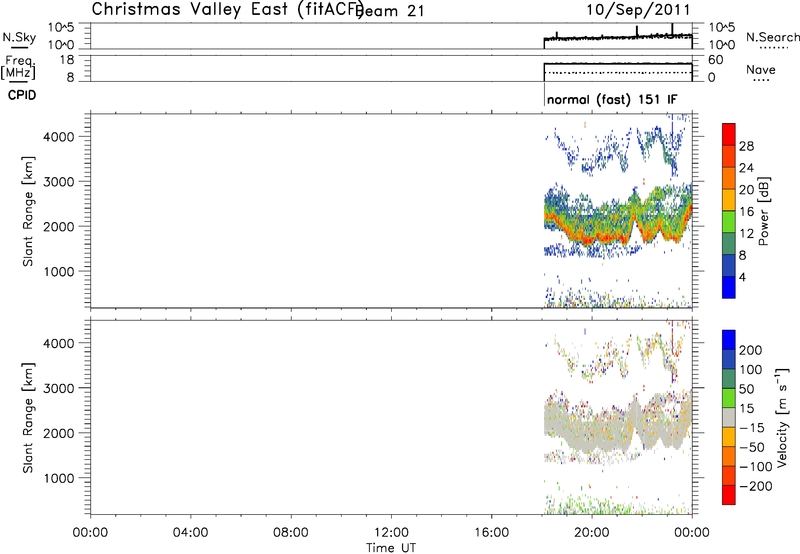Click the title "Christmas Valley East (fitACF)"
This screenshot has height=554, width=800.
228,10
